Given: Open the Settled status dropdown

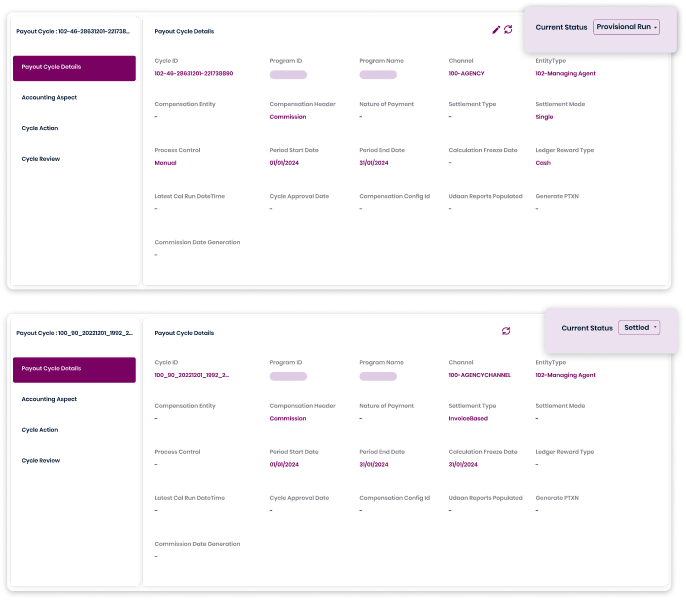Looking at the screenshot, I should point(638,327).
